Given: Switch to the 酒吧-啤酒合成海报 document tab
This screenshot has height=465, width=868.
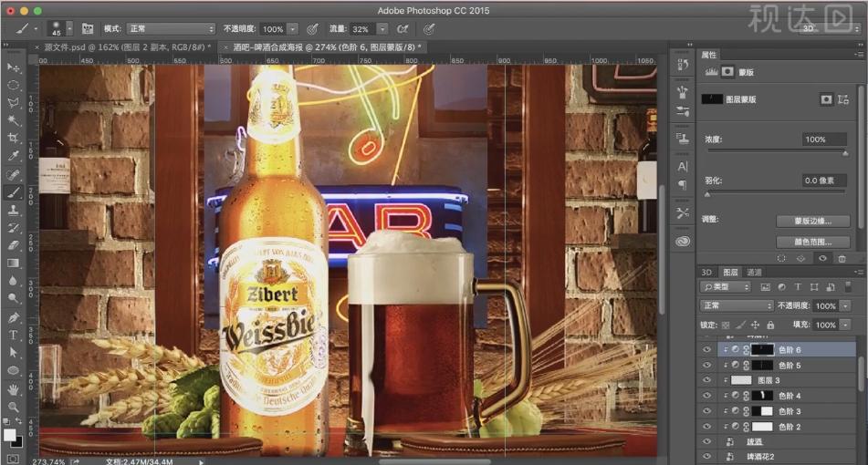Looking at the screenshot, I should pos(323,47).
